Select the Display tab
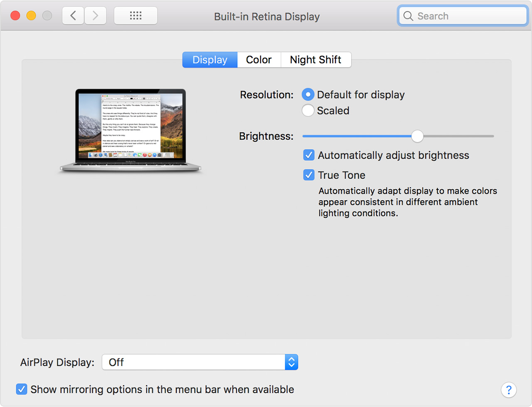 click(x=209, y=59)
